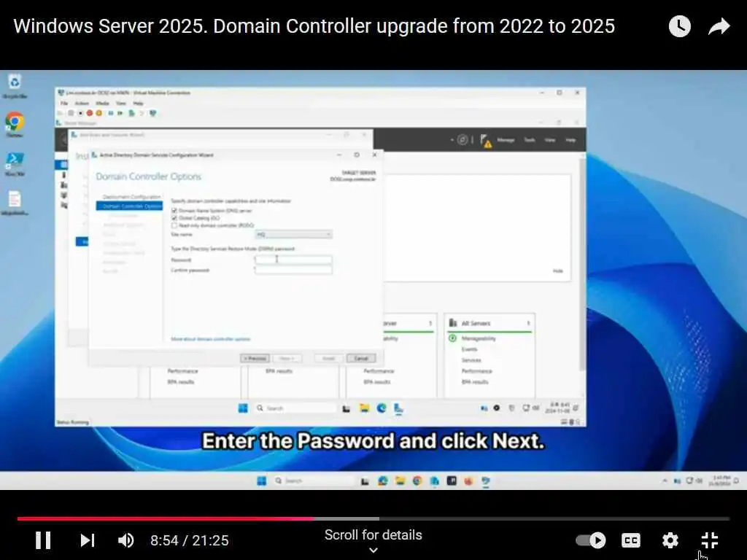
Task: Click Events in All Servers tile
Action: pos(469,349)
